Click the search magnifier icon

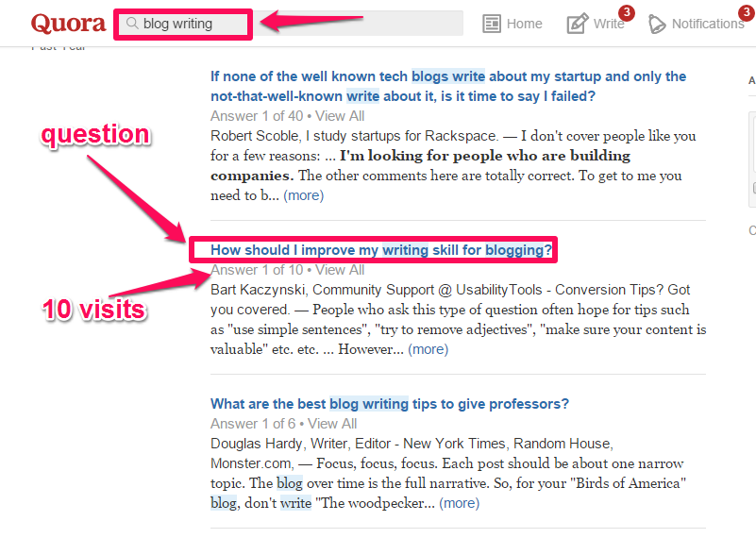[132, 24]
